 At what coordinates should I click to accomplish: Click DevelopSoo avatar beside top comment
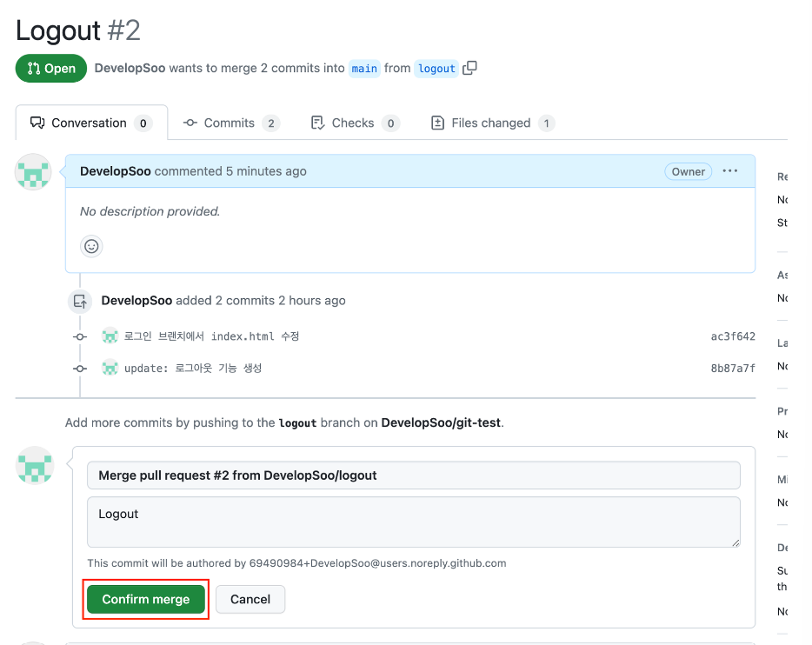pyautogui.click(x=33, y=172)
